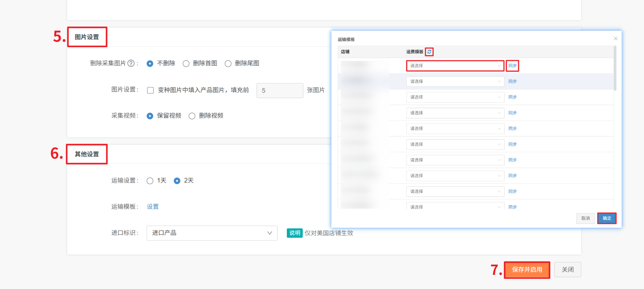Viewport: 644px width, 289px height.
Task: Choose the 删除视频 radio option
Action: pyautogui.click(x=192, y=116)
